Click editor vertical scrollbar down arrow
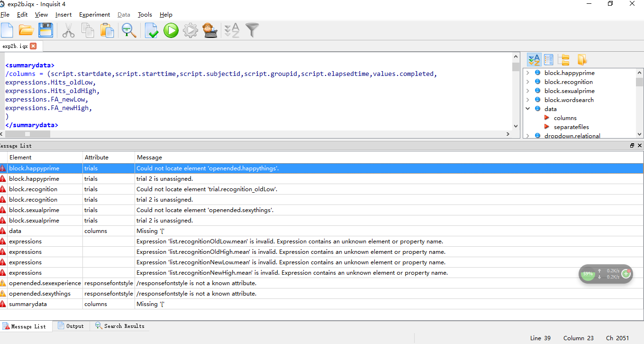This screenshot has height=344, width=644. pos(516,126)
